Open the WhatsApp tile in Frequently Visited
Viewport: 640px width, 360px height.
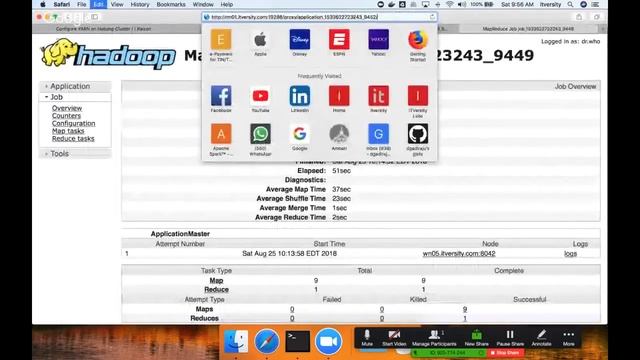[260, 134]
